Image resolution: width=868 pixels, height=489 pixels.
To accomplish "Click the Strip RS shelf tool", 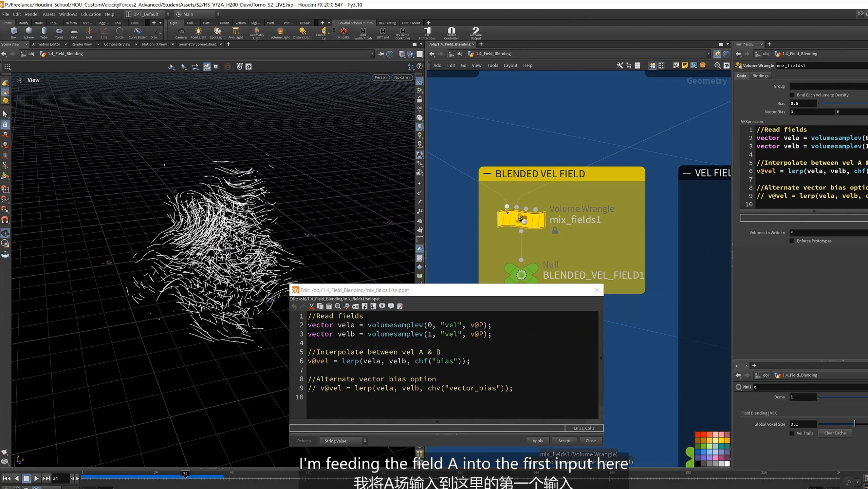I will 343,33.
